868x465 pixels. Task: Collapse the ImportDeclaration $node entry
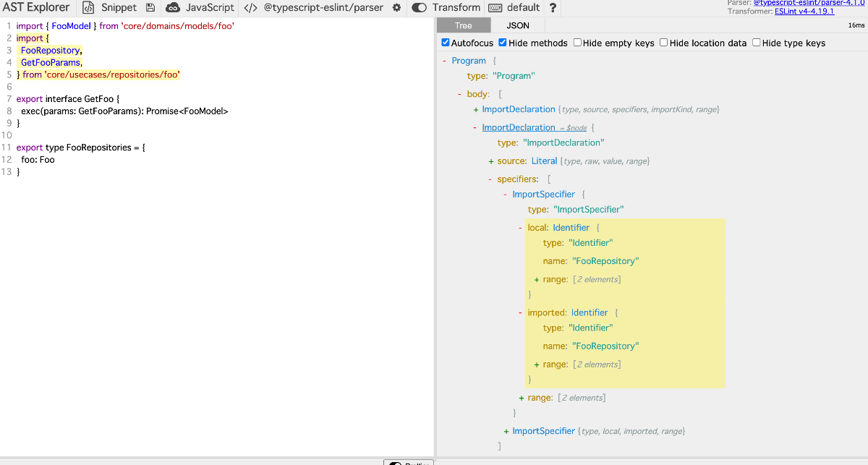pos(475,127)
